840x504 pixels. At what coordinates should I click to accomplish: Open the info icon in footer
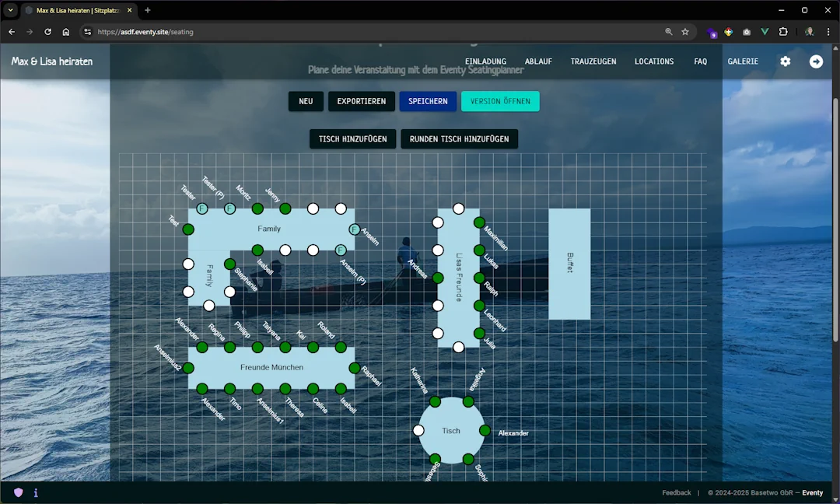tap(36, 492)
